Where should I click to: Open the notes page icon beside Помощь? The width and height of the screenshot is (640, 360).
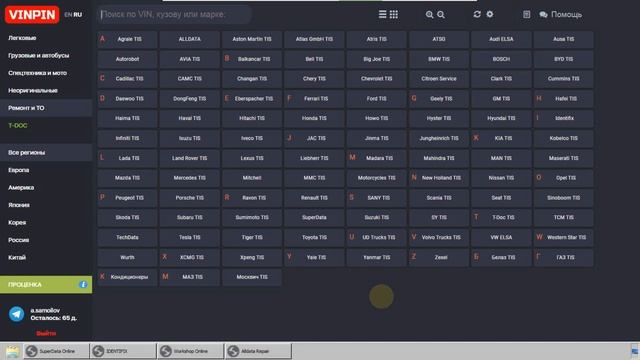pyautogui.click(x=527, y=15)
